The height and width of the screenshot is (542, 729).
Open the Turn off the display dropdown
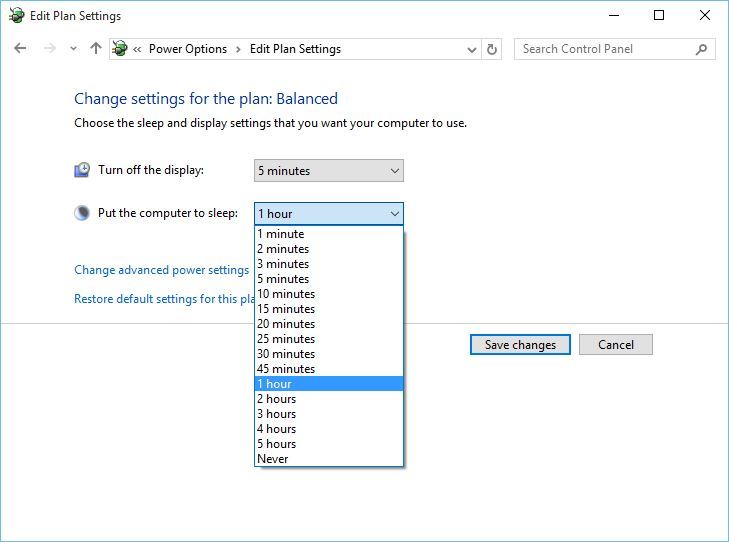pyautogui.click(x=328, y=171)
